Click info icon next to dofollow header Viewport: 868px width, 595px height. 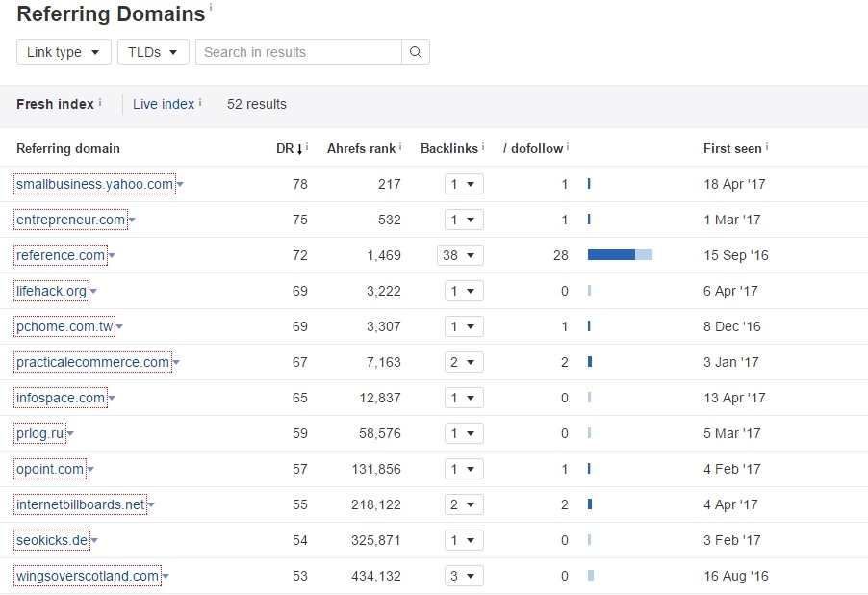click(568, 146)
